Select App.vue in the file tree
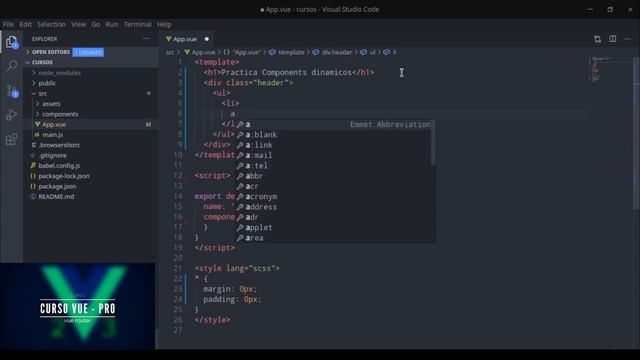640x360 pixels. [54, 124]
